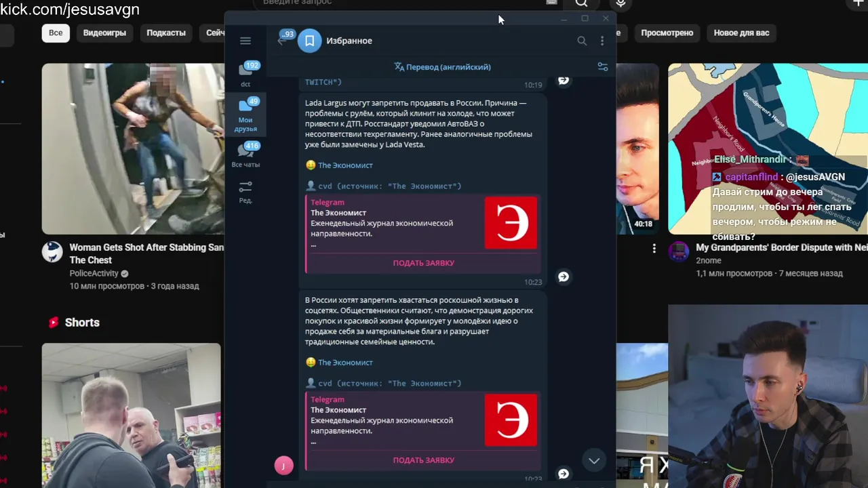Screen dimensions: 868x488
Task: Open the Все чаты folder
Action: (x=245, y=155)
